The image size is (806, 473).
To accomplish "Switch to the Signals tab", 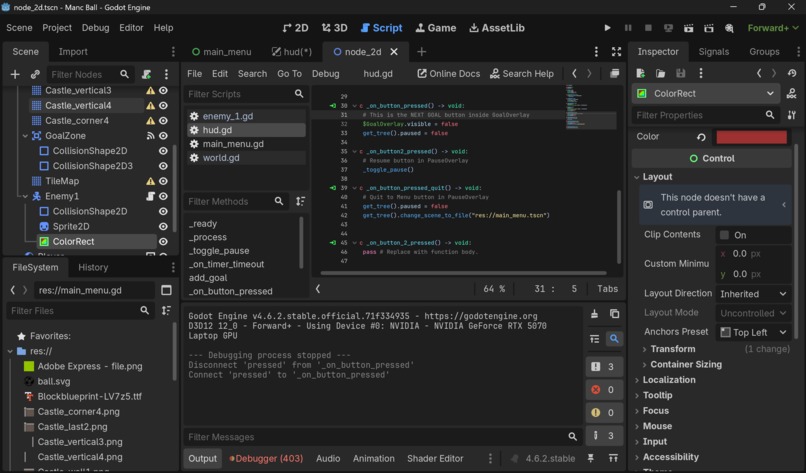I will click(x=713, y=51).
